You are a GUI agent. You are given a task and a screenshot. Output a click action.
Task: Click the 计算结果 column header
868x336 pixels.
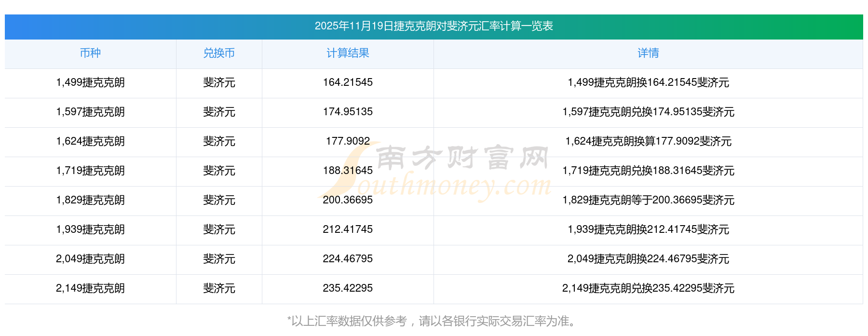point(348,53)
